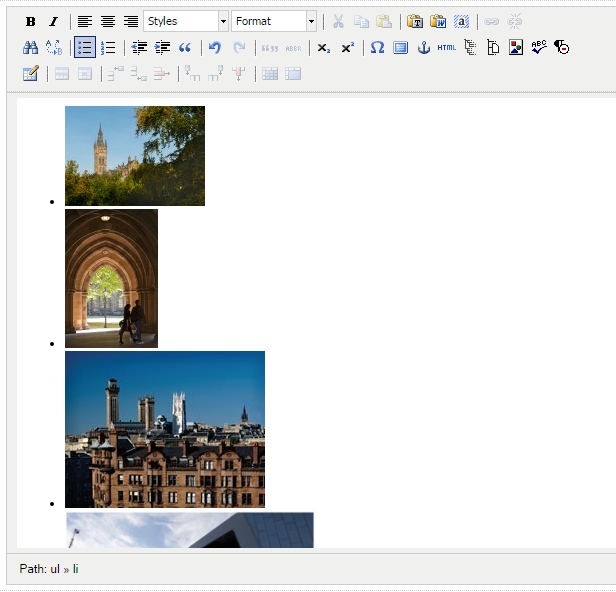The height and width of the screenshot is (592, 616).
Task: Select the stone archway image
Action: coord(111,278)
